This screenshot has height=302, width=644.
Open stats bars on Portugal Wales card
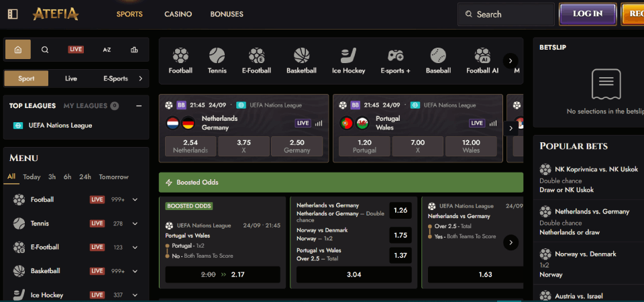coord(493,123)
